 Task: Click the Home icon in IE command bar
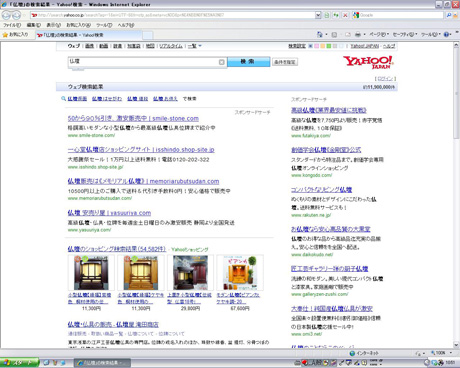[320, 34]
